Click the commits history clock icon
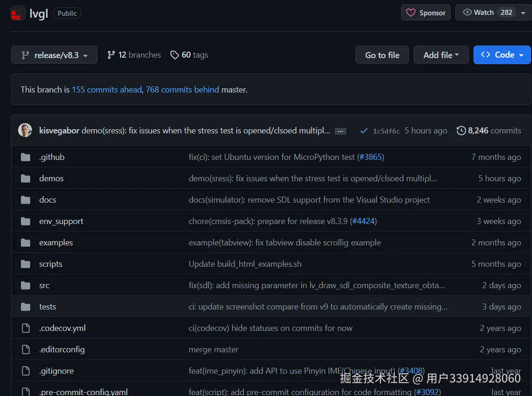Screen dimensions: 532x396 461,131
